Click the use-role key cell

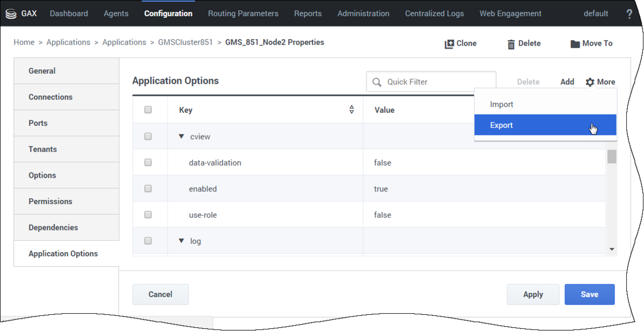pyautogui.click(x=265, y=215)
